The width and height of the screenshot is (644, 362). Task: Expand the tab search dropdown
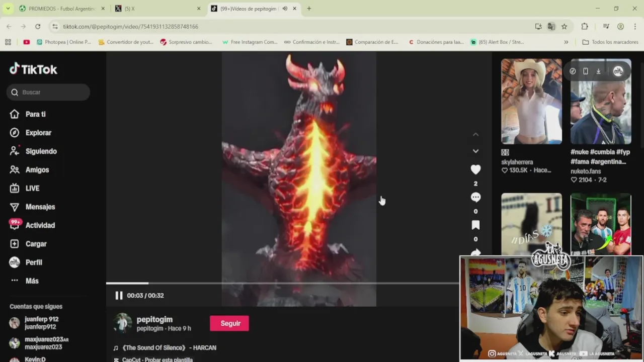tap(8, 9)
